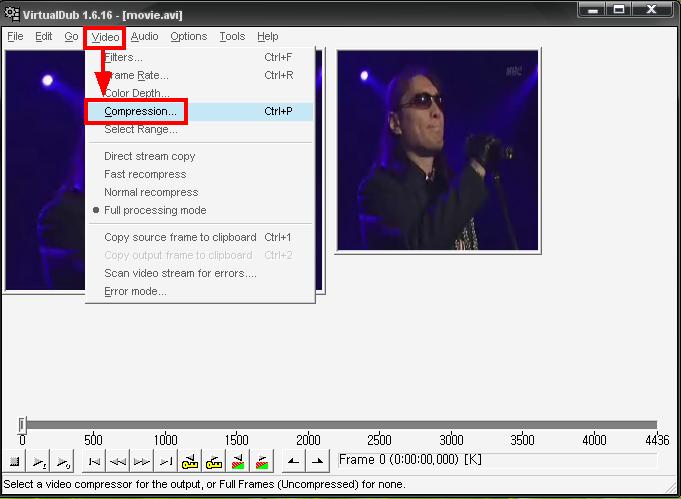Click Copy source frame to clipboard
Viewport: 681px width, 499px height.
point(200,238)
